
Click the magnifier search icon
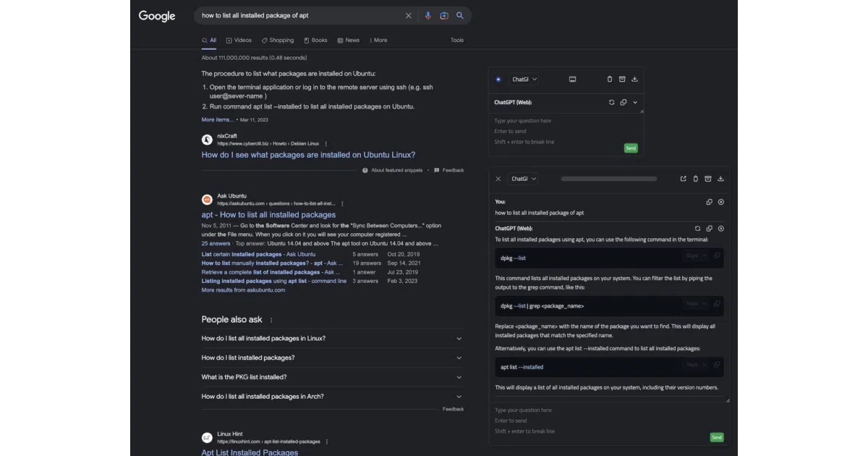point(460,15)
